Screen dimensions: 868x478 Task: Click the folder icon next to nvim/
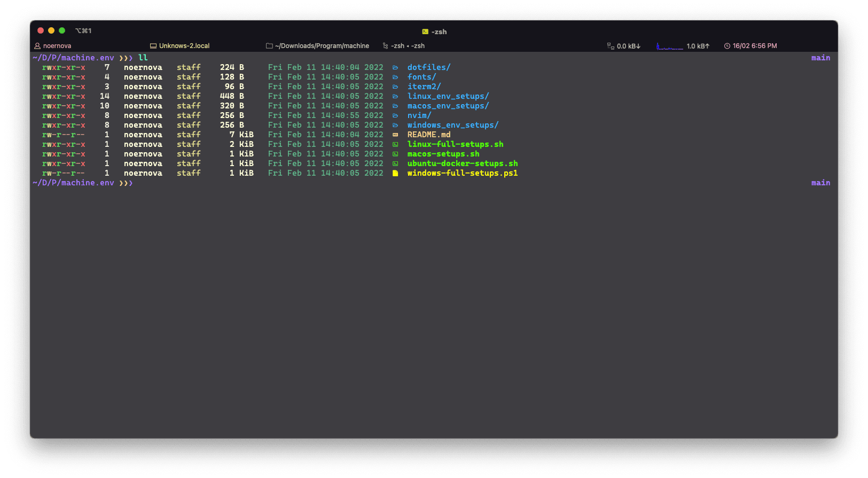(395, 115)
